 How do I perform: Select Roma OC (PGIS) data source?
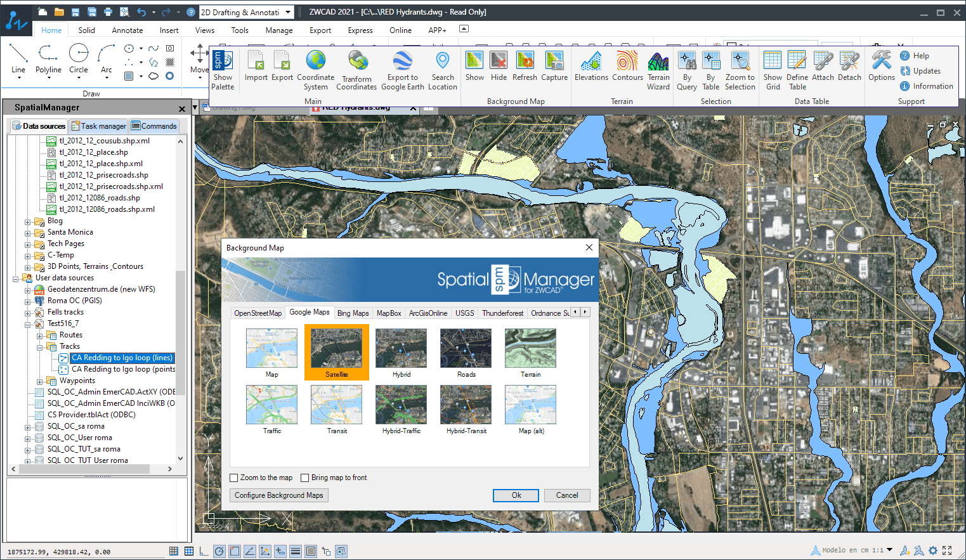click(74, 301)
